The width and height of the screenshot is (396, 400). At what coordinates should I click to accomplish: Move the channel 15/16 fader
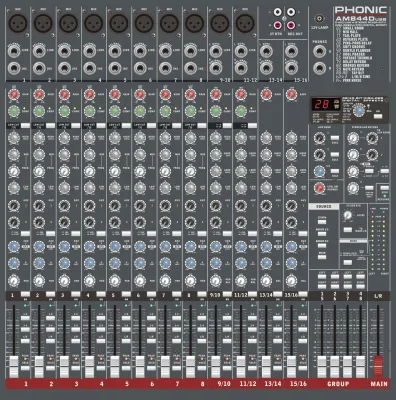pyautogui.click(x=291, y=366)
